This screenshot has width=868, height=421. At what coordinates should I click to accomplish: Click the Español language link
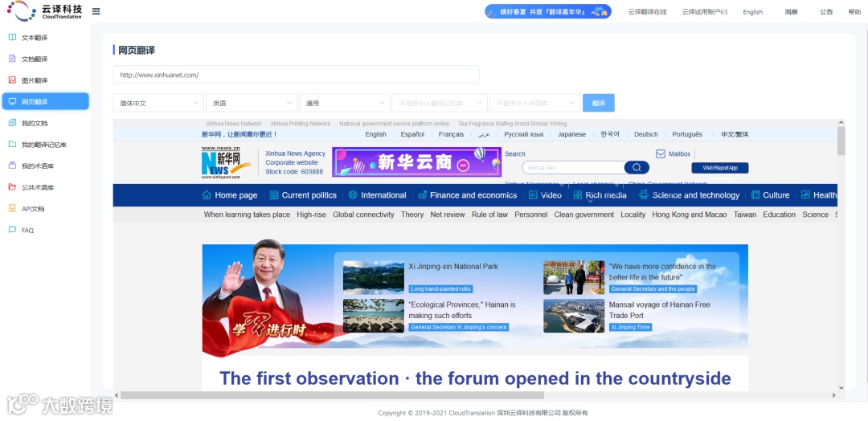pos(412,134)
